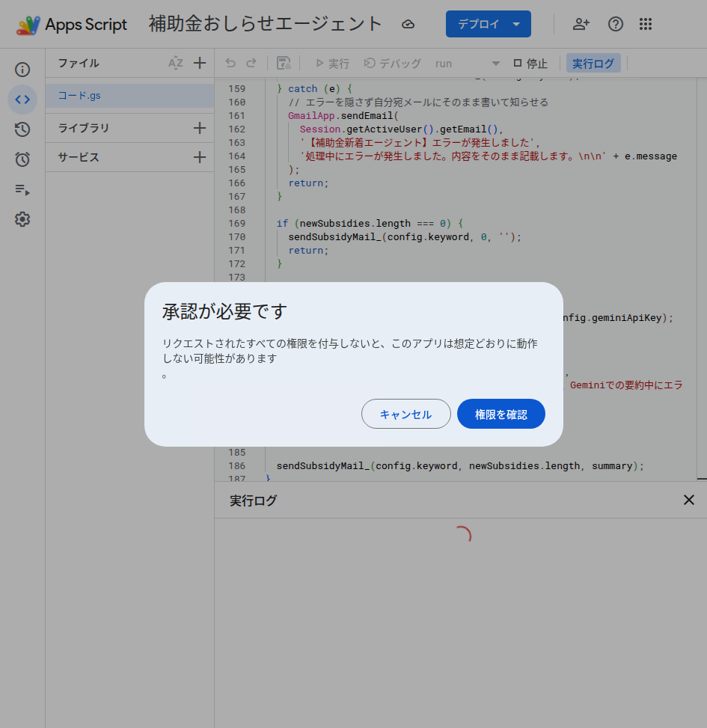Open Executions list icon in sidebar
Screen dimensions: 707x728
pos(22,189)
